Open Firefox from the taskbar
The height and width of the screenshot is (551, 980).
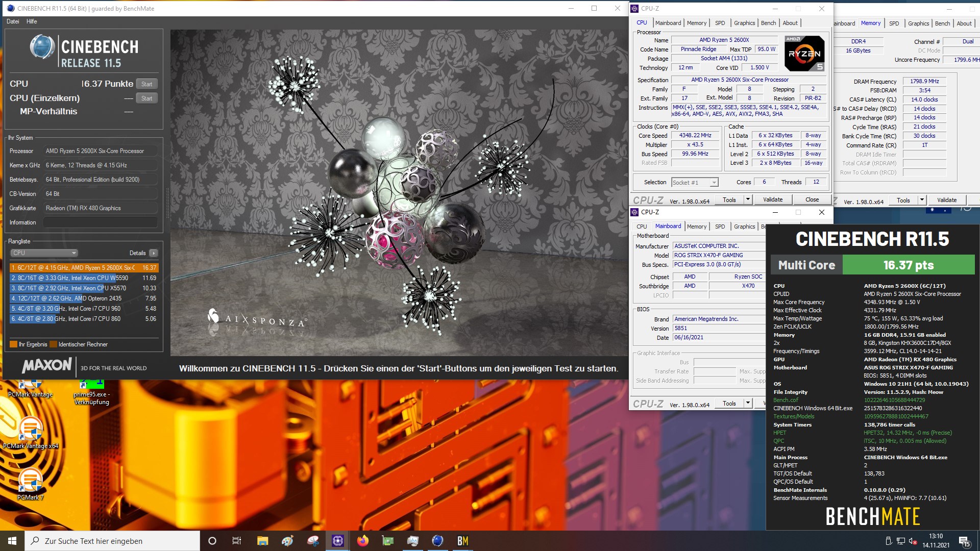363,541
